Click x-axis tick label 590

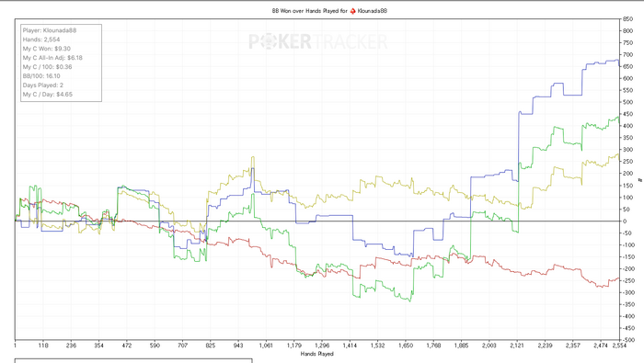click(155, 346)
